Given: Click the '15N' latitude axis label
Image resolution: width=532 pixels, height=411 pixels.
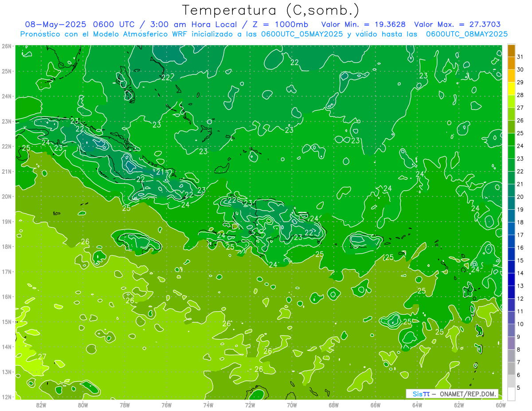Looking at the screenshot, I should coord(7,322).
